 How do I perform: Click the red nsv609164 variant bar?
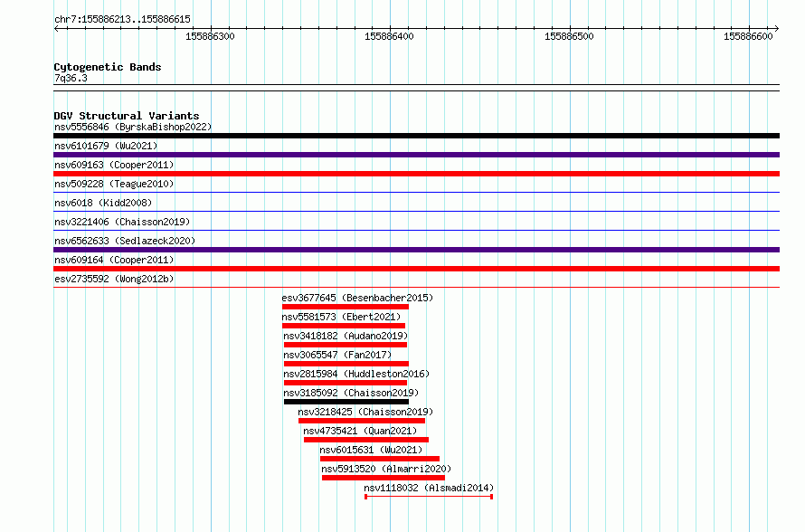[x=416, y=269]
